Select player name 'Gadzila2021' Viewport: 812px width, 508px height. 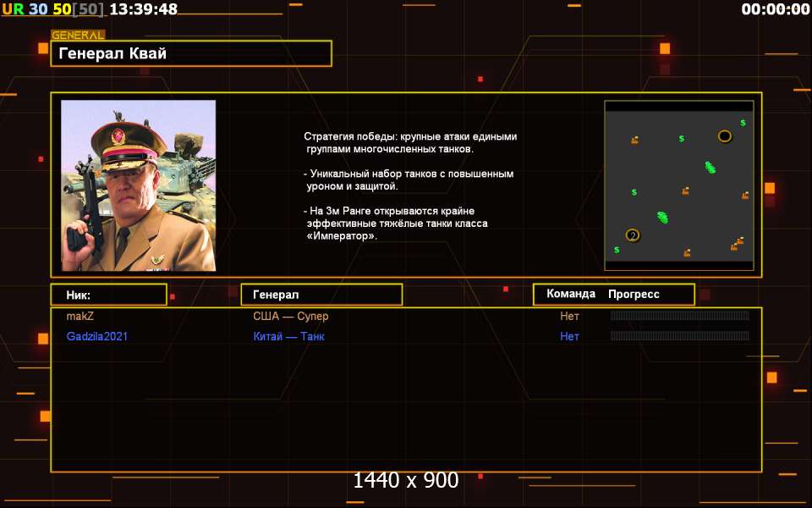(x=96, y=336)
